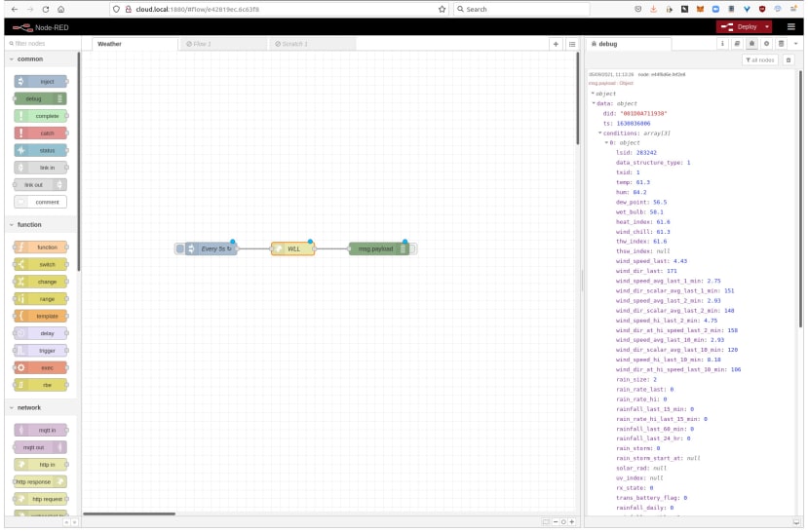Select the range node in the palette
Viewport: 808px width, 532px height.
pos(41,299)
